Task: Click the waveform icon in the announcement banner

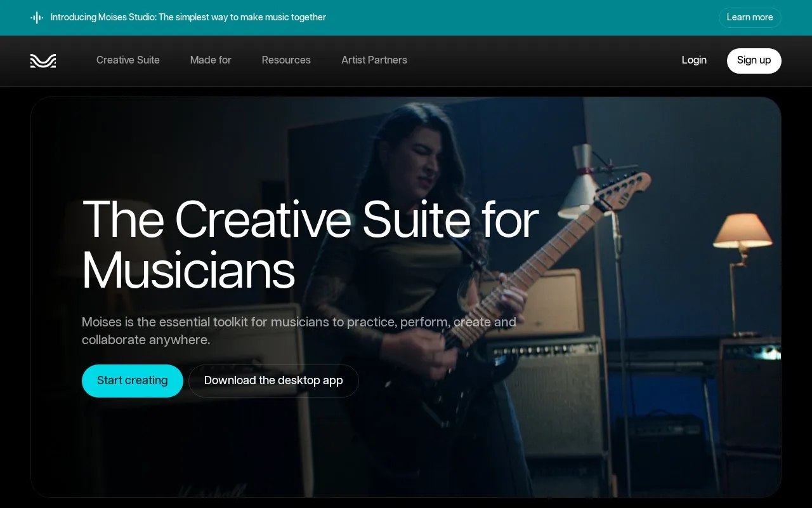Action: [37, 18]
